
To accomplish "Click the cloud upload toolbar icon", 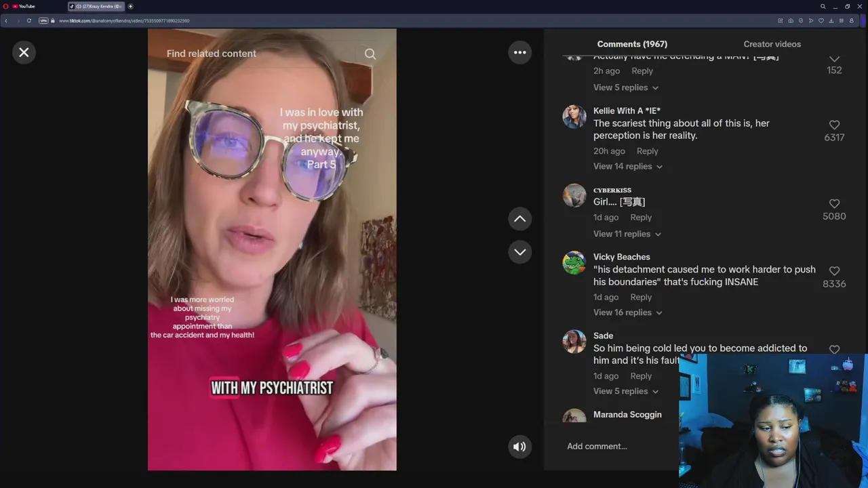I will (x=791, y=20).
